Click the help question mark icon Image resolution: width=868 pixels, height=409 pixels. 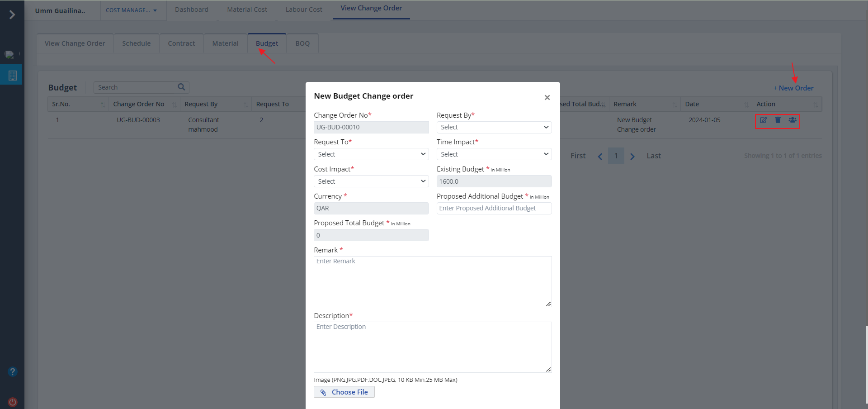tap(13, 372)
